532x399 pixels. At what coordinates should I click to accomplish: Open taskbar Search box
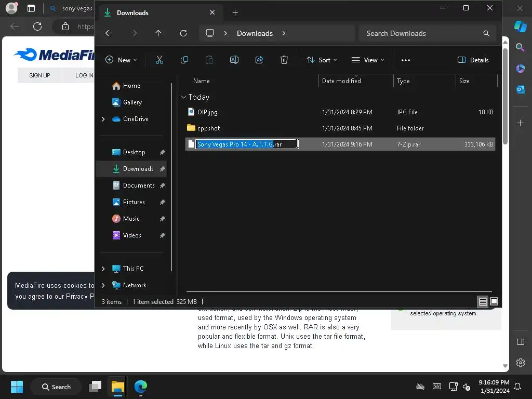56,387
